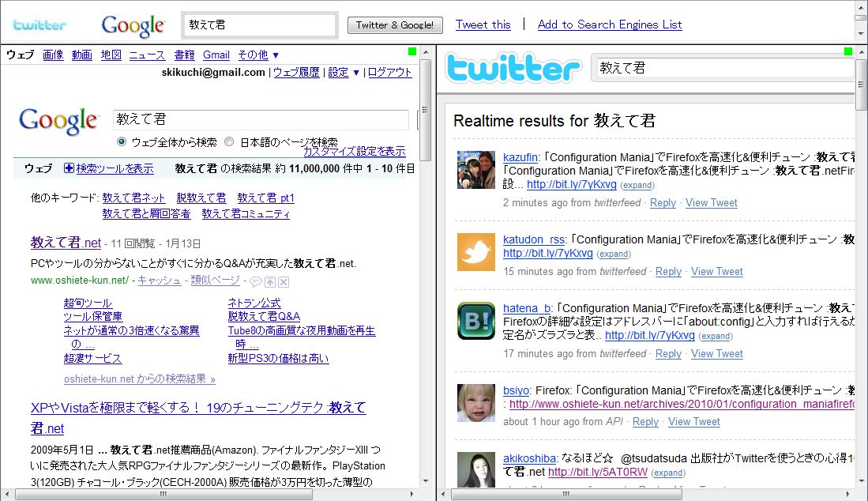Click the Google results page search box
The image size is (868, 501).
(x=261, y=119)
